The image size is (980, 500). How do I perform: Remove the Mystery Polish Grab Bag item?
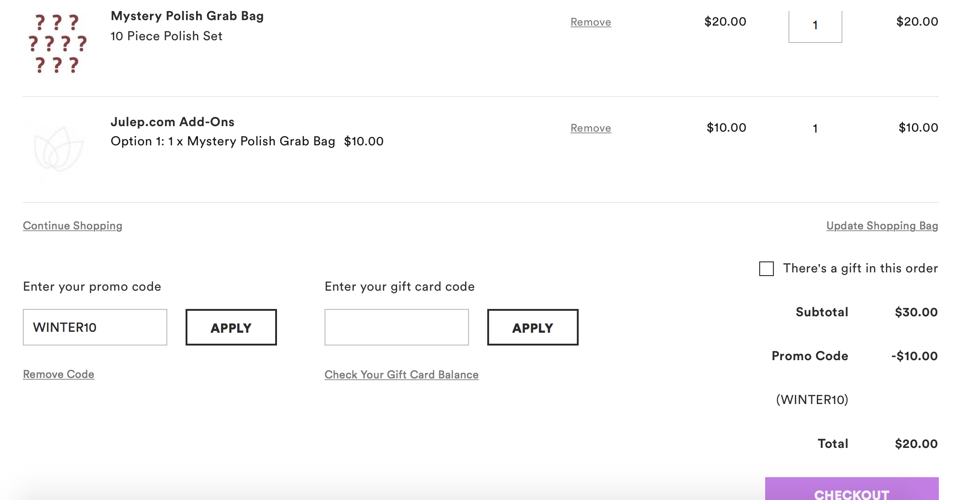coord(590,22)
